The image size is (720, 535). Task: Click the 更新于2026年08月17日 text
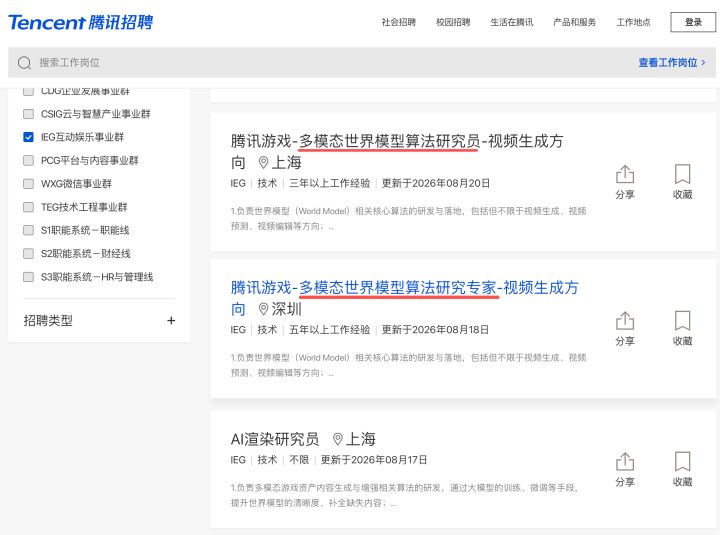pos(374,460)
